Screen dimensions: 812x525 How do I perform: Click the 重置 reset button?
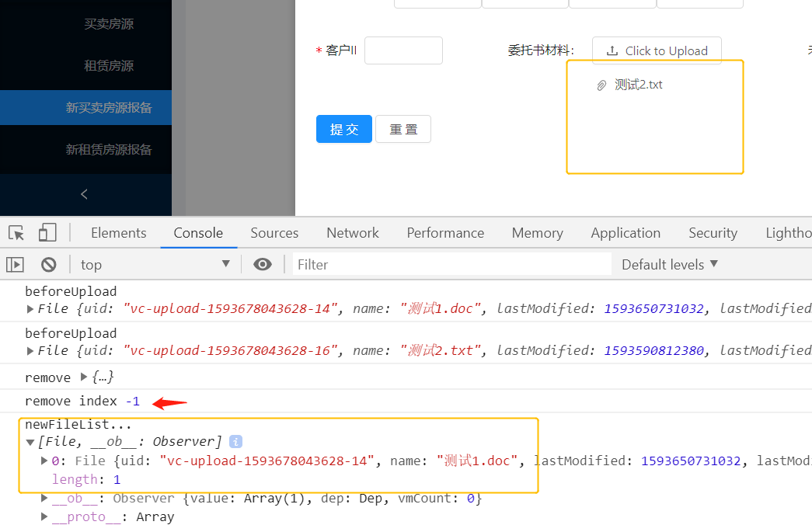coord(403,129)
